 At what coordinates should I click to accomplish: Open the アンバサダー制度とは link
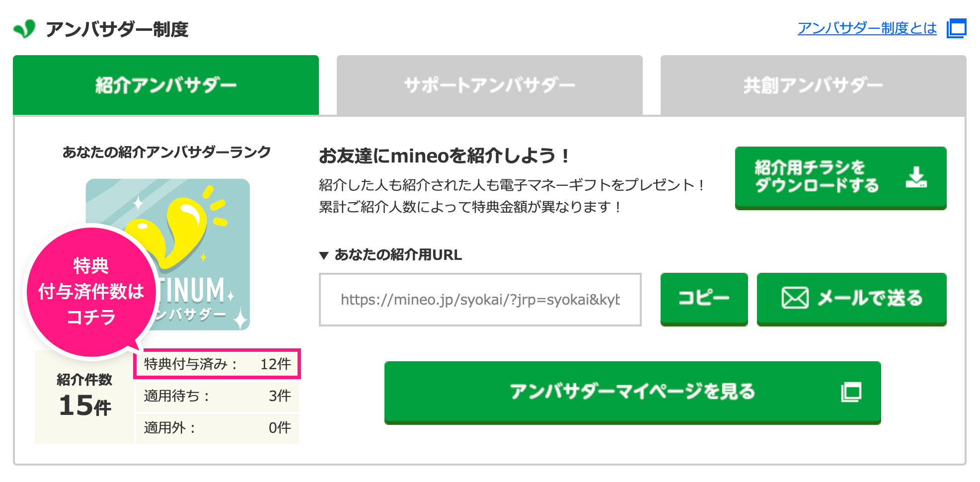coord(867,28)
